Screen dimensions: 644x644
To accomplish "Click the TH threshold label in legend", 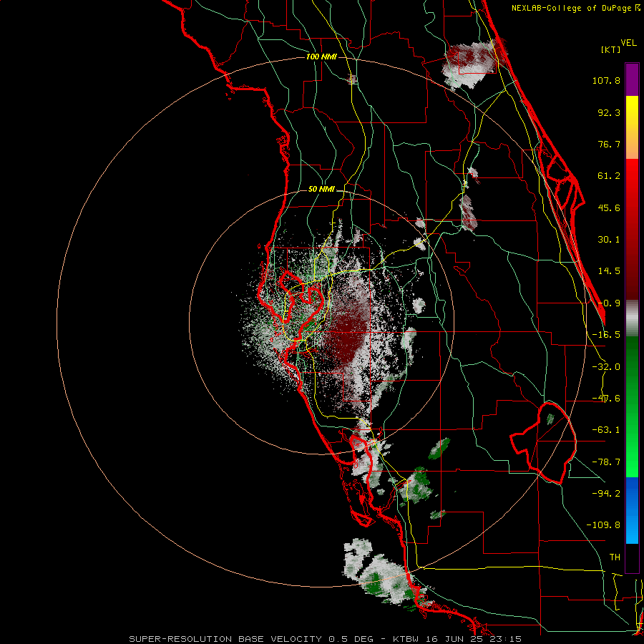I will click(615, 557).
